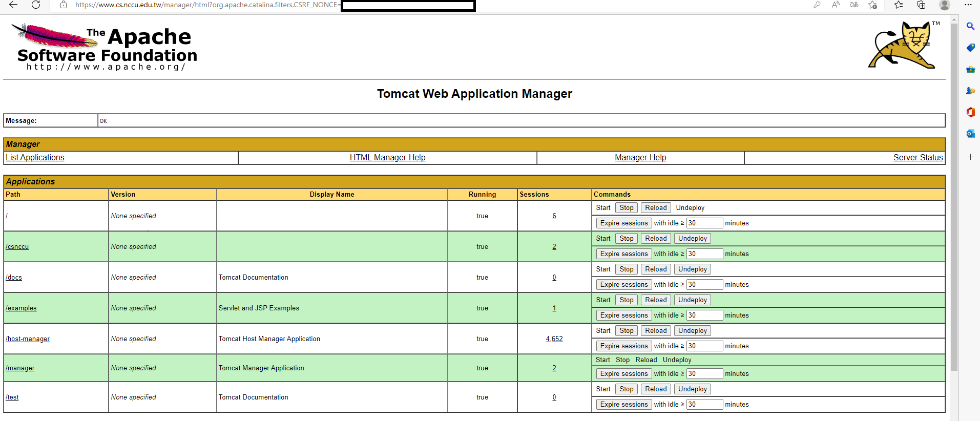Open the /manager application link
Image resolution: width=980 pixels, height=421 pixels.
pyautogui.click(x=20, y=368)
